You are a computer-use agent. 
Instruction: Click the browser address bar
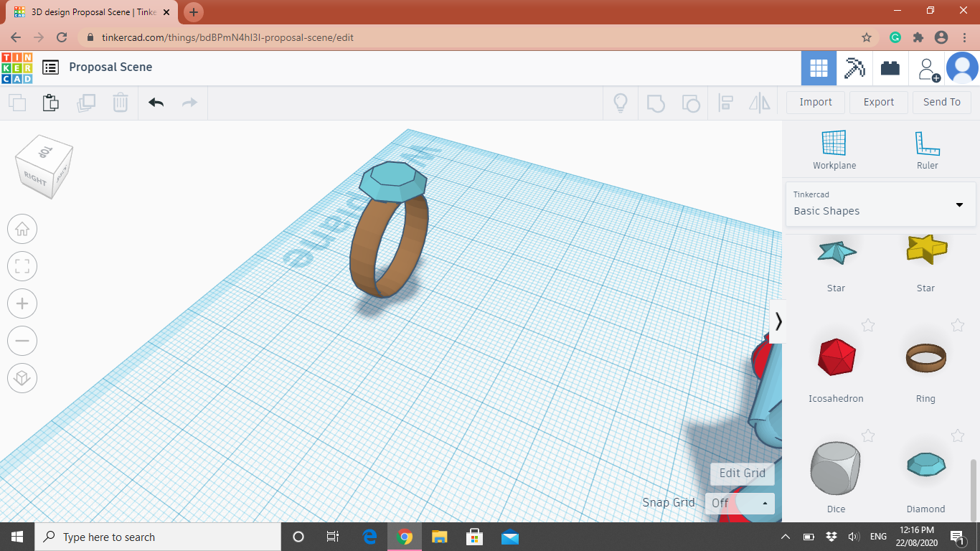pos(479,37)
